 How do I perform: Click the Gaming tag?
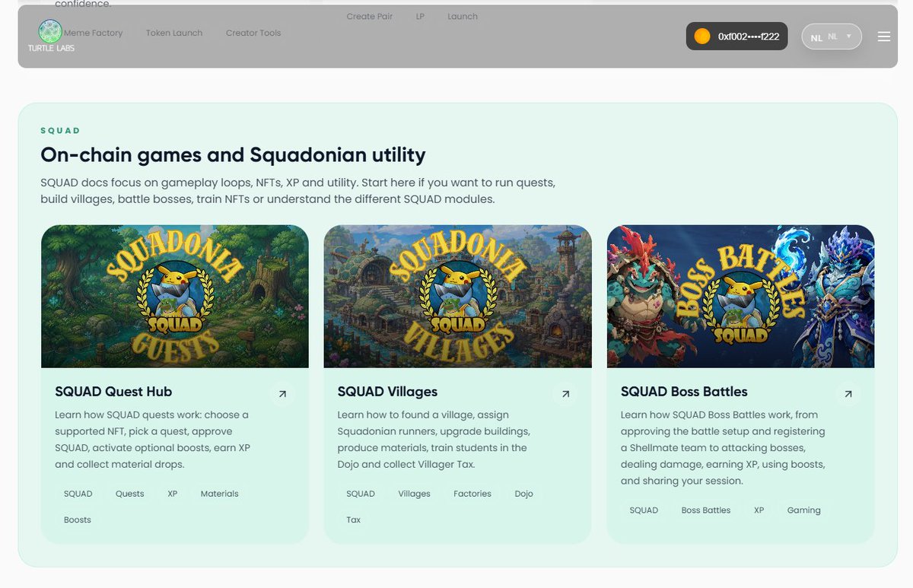[804, 510]
